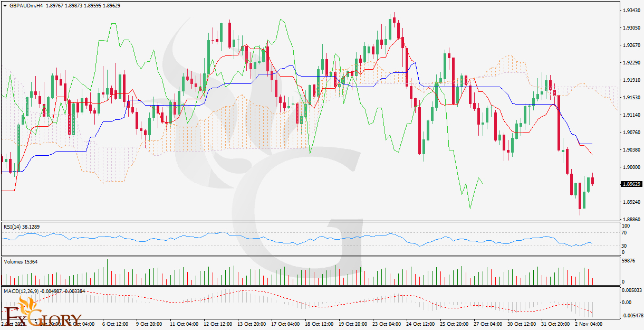Click the 1.92290 level on the price axis
Image resolution: width=644 pixels, height=330 pixels.
coord(631,62)
